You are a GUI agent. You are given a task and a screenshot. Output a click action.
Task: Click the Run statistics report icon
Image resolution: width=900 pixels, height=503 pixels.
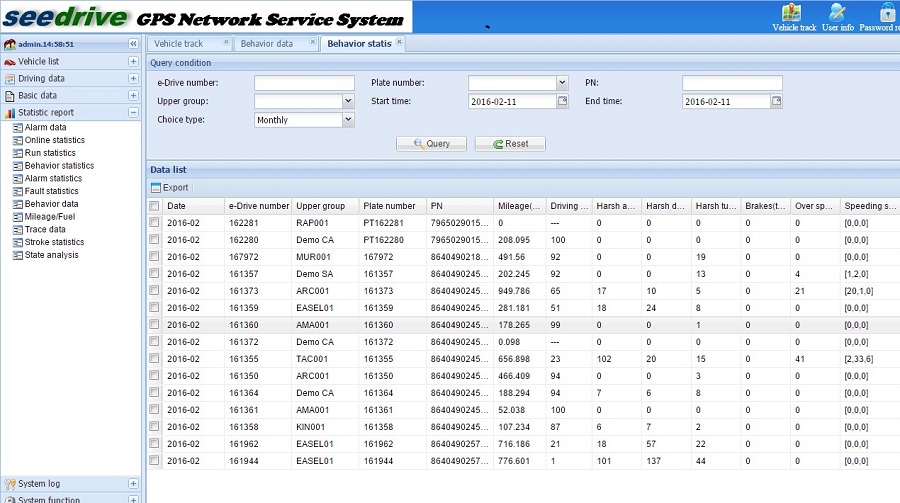coord(17,153)
